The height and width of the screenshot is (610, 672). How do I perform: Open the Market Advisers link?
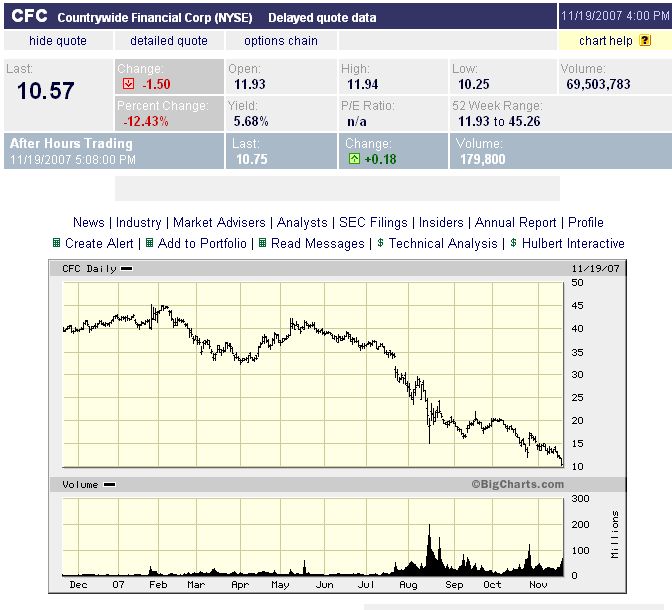point(219,222)
